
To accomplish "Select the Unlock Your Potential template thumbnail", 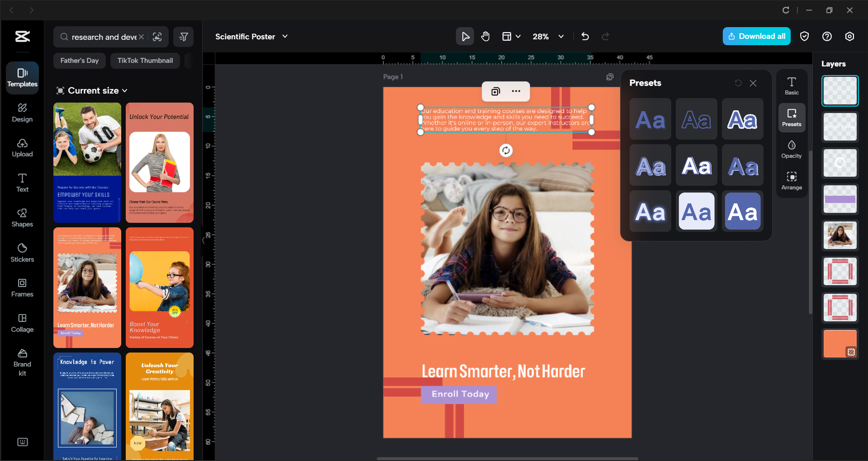I will (x=159, y=163).
